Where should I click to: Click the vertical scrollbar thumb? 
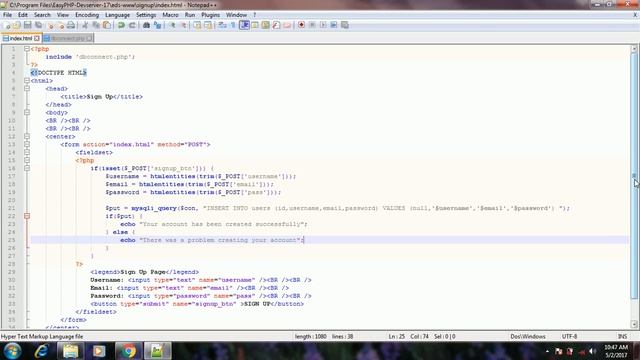634,176
